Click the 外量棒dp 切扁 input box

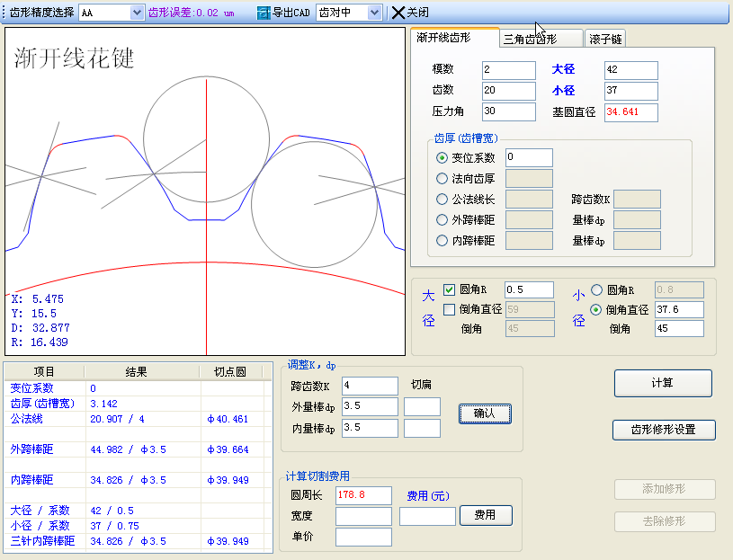point(422,406)
